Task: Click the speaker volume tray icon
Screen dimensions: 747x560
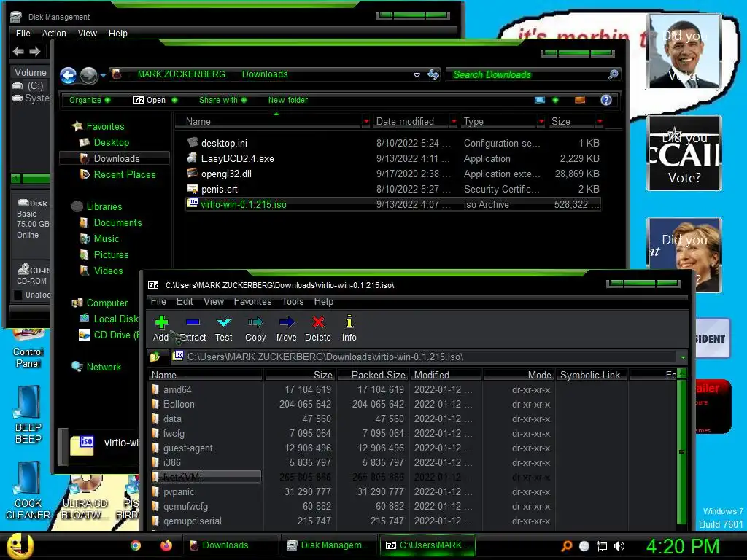Action: pos(619,546)
